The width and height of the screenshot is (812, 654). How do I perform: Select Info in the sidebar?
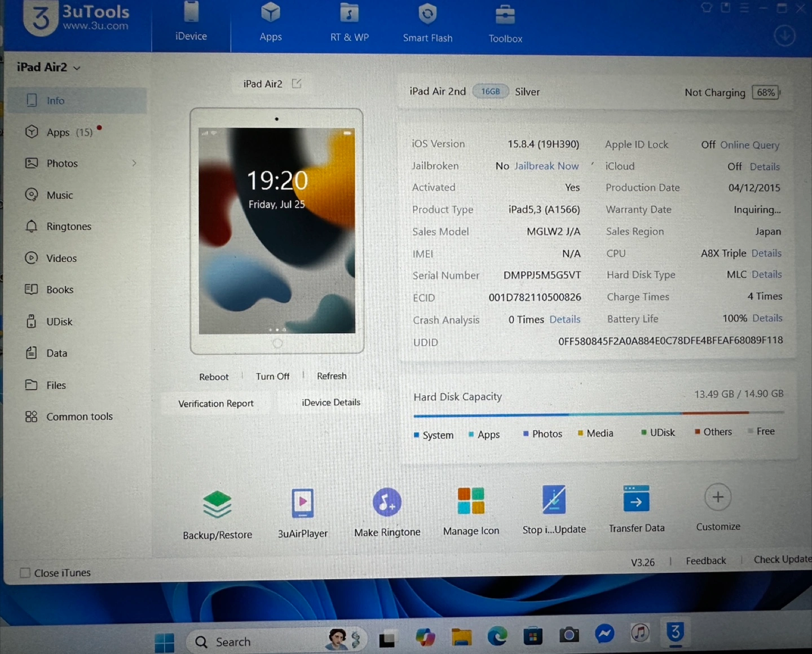[77, 100]
